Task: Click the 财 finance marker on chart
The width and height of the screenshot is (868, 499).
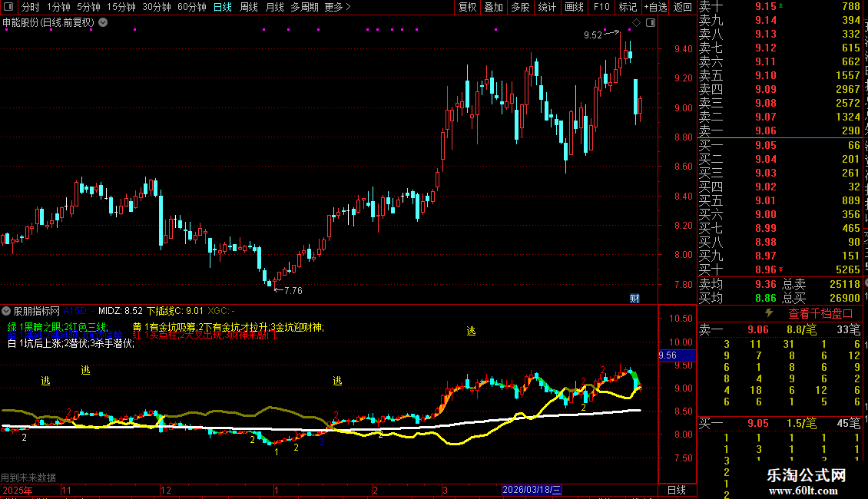Action: point(635,298)
